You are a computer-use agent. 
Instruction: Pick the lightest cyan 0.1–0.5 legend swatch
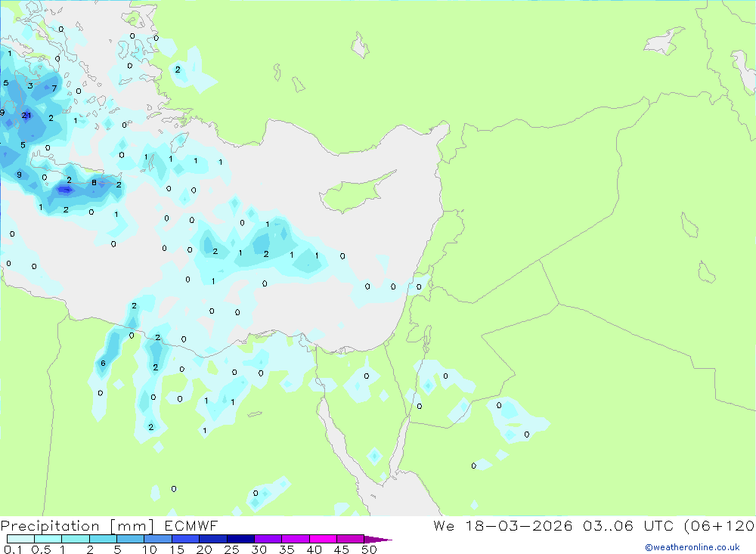click(x=20, y=539)
